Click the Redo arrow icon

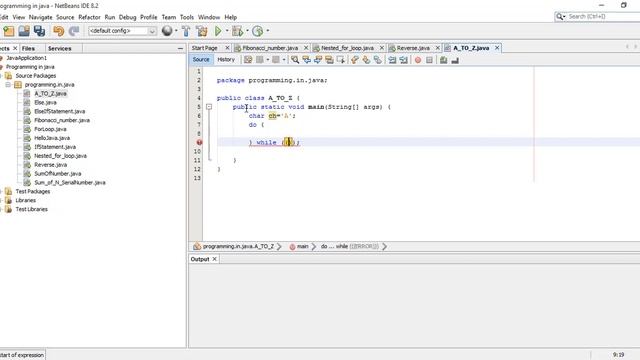click(x=74, y=31)
